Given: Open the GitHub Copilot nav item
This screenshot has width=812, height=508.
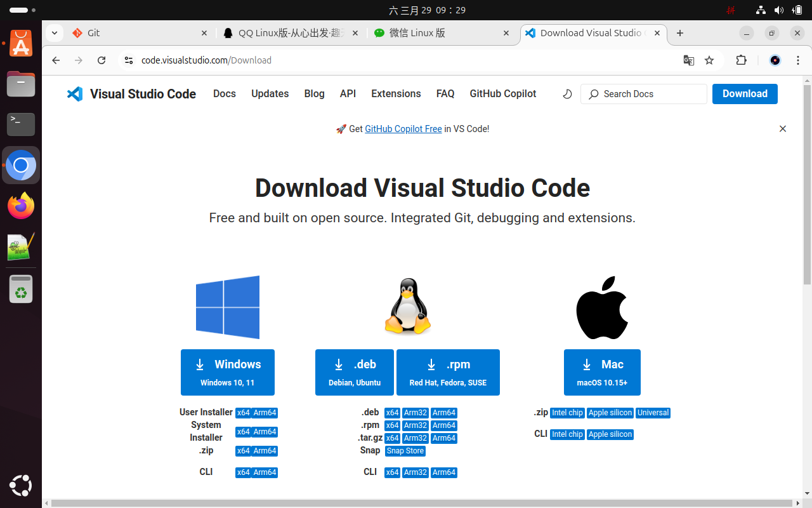Looking at the screenshot, I should 503,94.
